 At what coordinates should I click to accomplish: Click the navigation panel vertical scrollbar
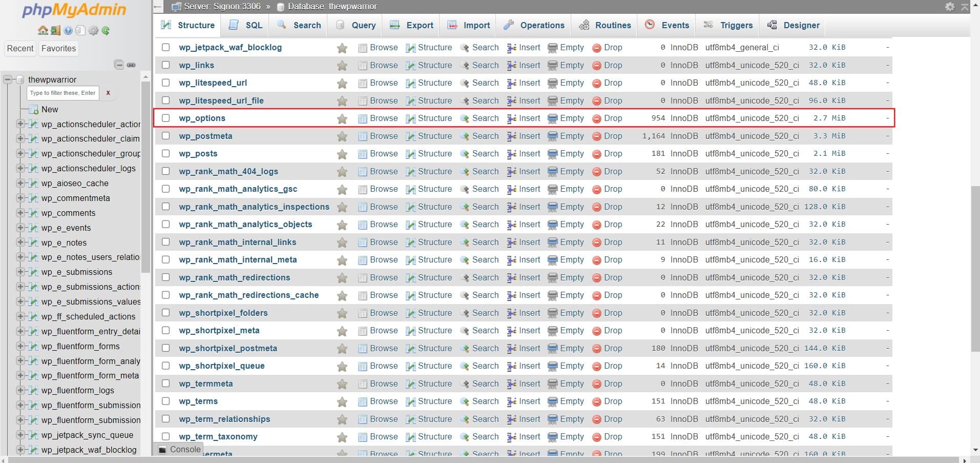pos(145,177)
